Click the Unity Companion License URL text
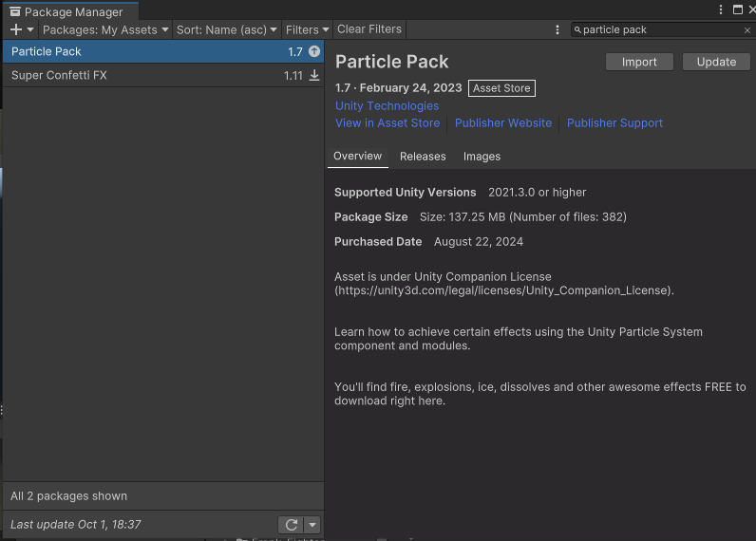Image resolution: width=756 pixels, height=541 pixels. [x=504, y=290]
